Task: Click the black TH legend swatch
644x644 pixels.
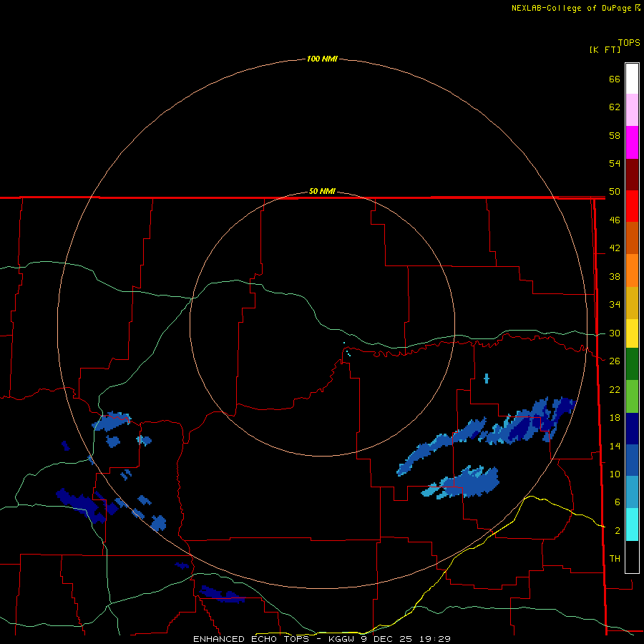Action: tap(632, 557)
